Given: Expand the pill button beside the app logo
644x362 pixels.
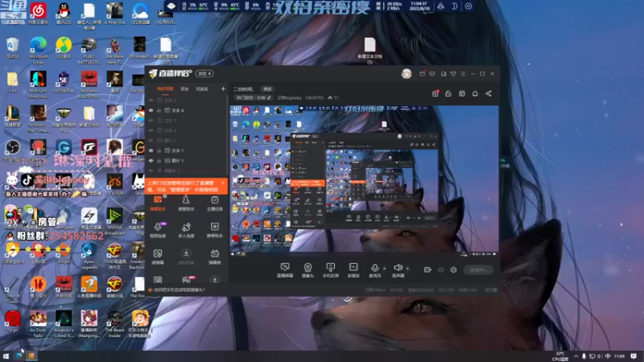Looking at the screenshot, I should point(204,73).
